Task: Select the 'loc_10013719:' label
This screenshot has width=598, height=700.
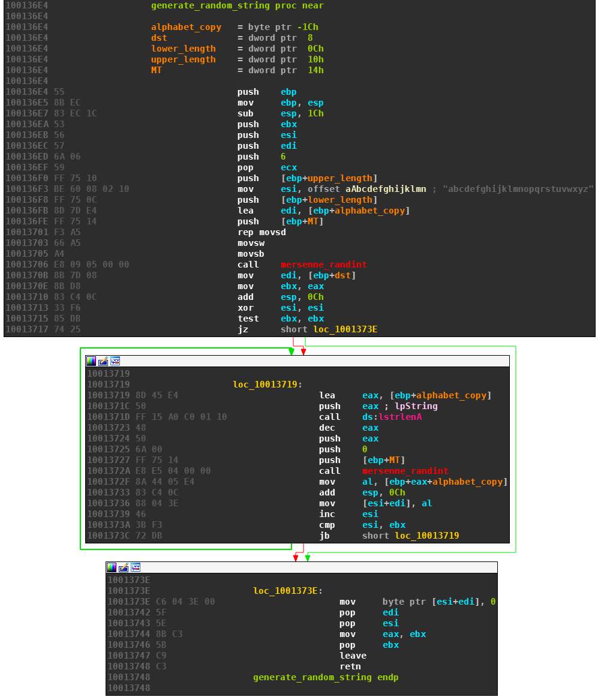Action: click(x=268, y=384)
